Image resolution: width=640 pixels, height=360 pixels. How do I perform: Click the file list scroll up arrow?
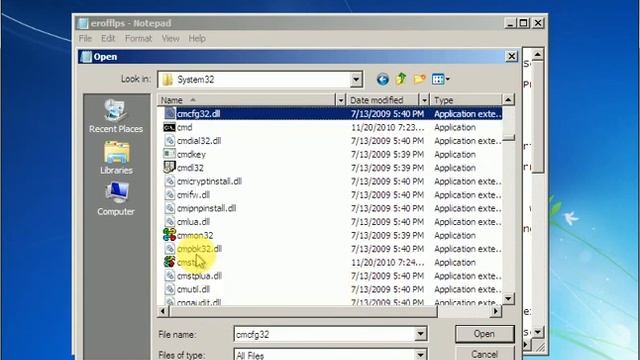[508, 100]
